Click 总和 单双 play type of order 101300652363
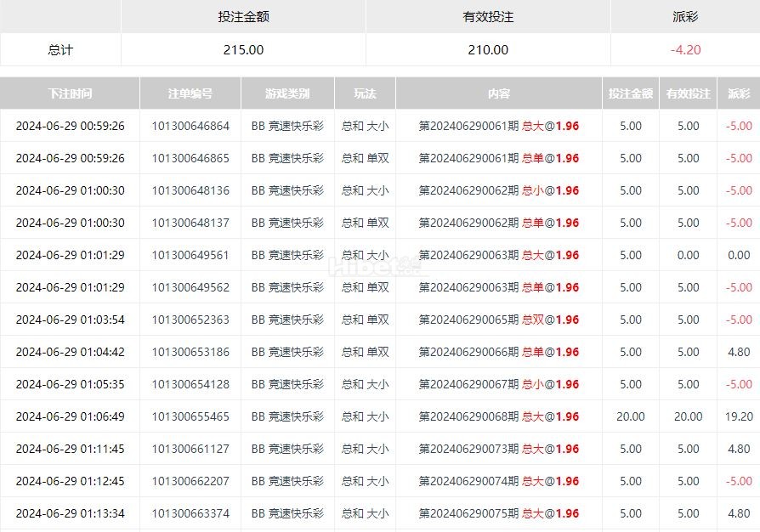Image resolution: width=760 pixels, height=532 pixels. pos(365,320)
